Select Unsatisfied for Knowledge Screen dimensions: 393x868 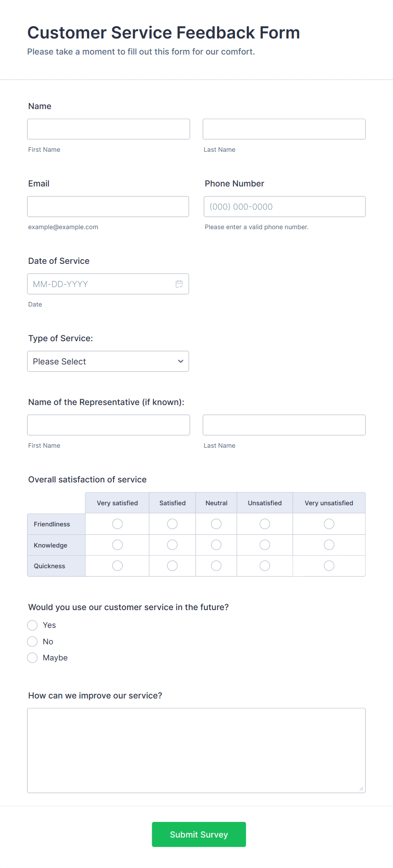coord(265,545)
